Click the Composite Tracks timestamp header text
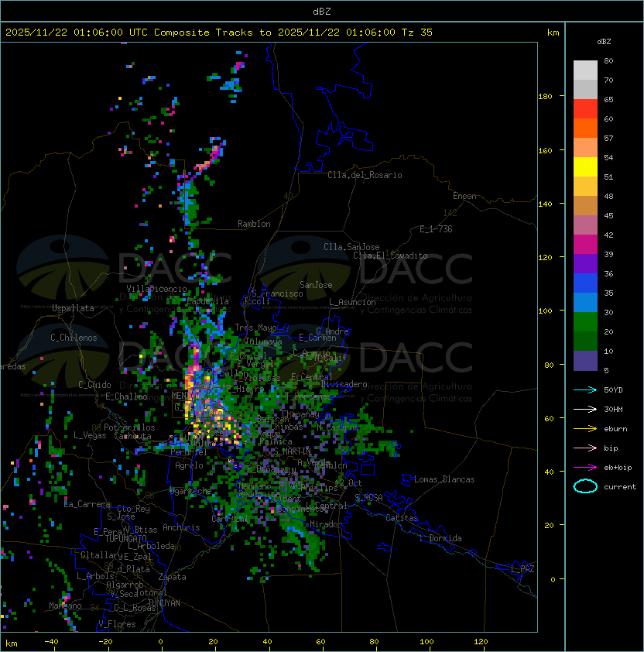The image size is (644, 652). coord(219,33)
